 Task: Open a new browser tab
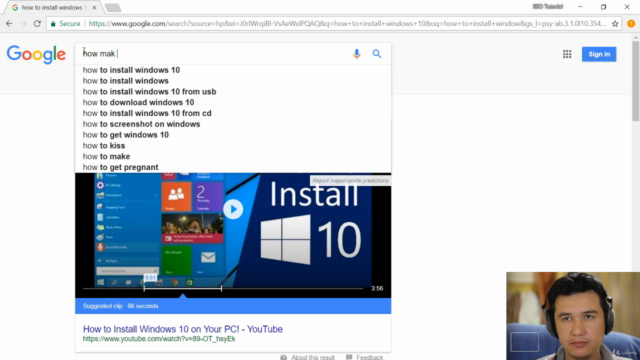point(113,7)
